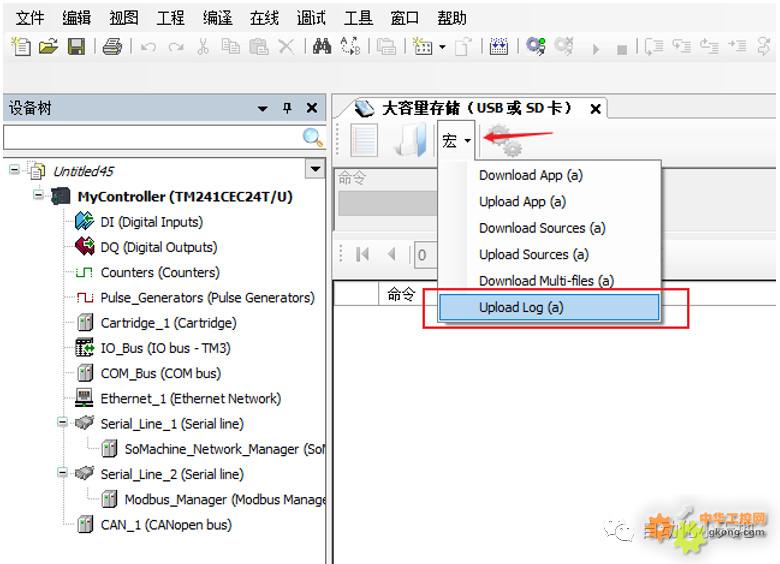Image resolution: width=780 pixels, height=564 pixels.
Task: Click the search magnifier in device tree
Action: tap(313, 137)
